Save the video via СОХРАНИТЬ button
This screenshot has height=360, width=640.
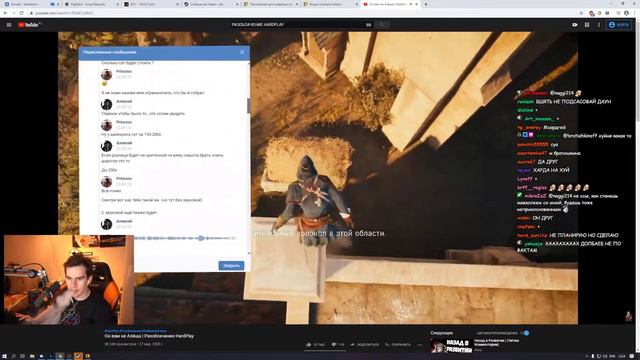coord(398,344)
